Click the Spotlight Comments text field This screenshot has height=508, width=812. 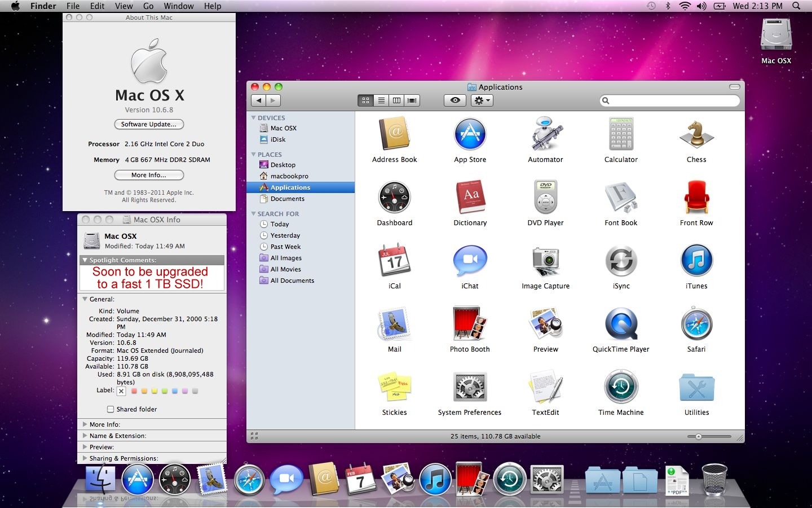pyautogui.click(x=152, y=278)
